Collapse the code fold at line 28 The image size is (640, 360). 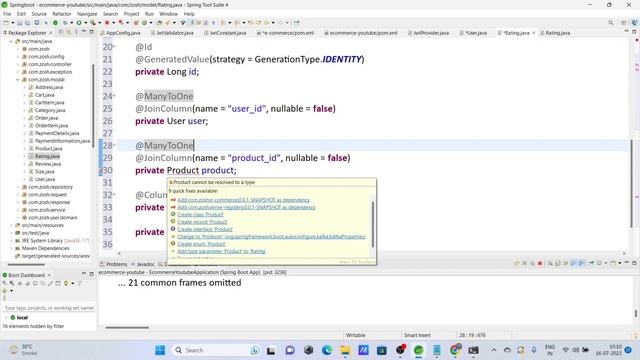point(115,144)
